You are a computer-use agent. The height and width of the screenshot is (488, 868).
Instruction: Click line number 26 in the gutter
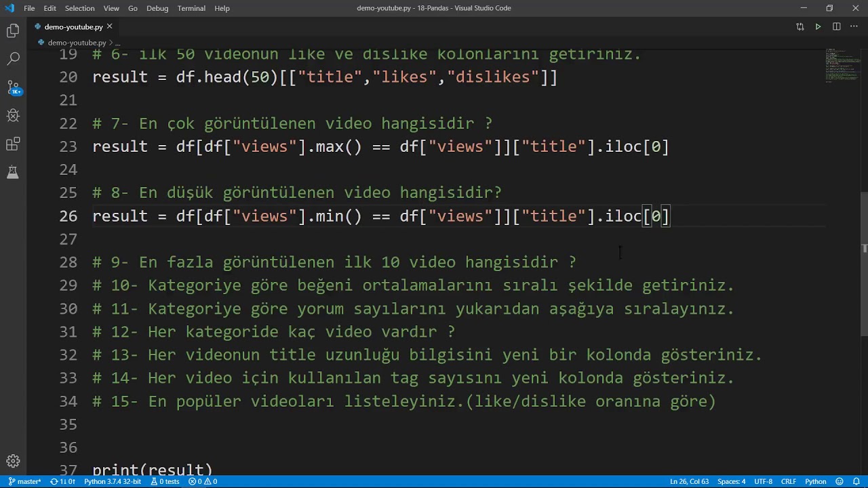click(68, 216)
